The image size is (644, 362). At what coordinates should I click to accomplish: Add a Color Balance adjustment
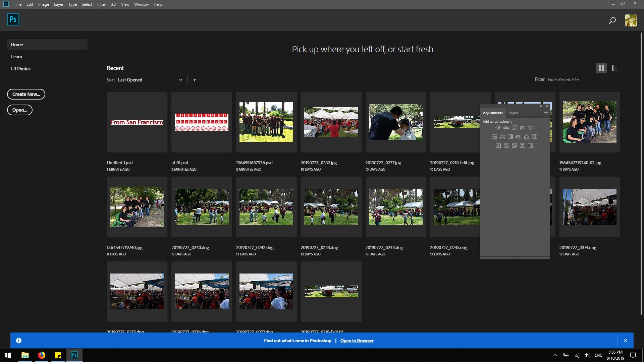[x=502, y=137]
